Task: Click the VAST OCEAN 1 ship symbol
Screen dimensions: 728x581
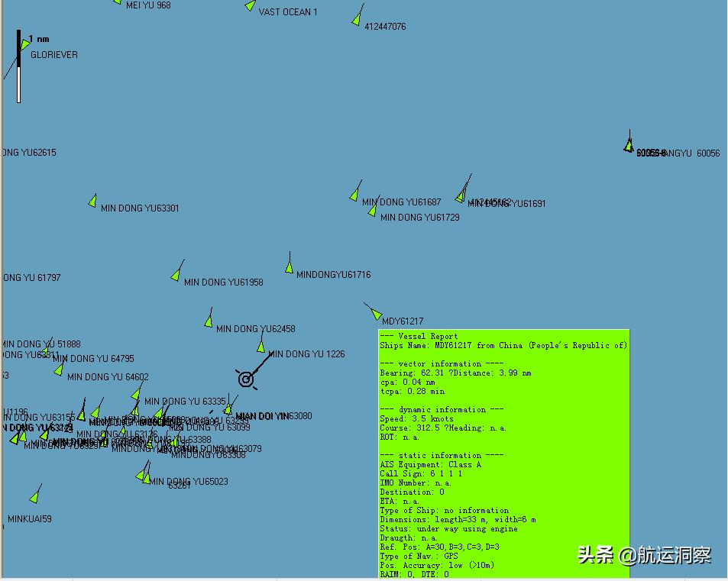Action: click(248, 7)
